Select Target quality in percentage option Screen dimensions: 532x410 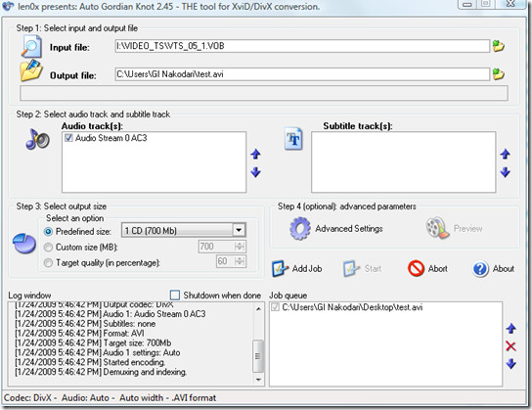click(x=48, y=262)
